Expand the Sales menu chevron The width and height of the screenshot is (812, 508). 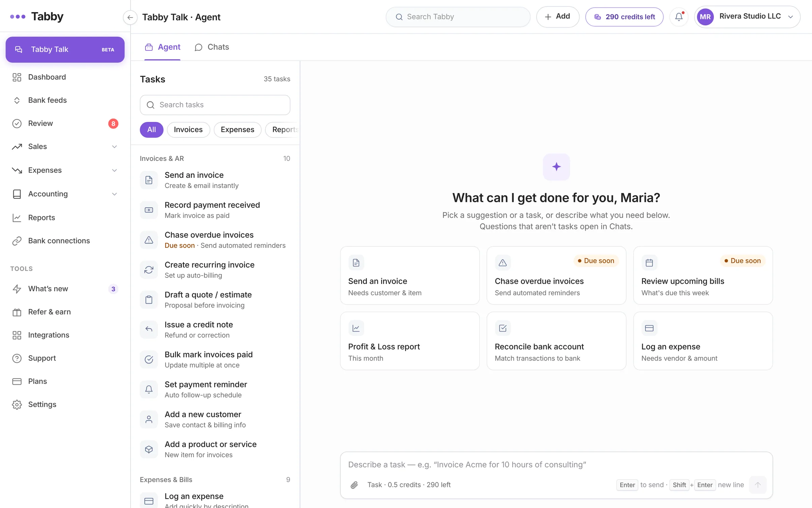pyautogui.click(x=114, y=147)
